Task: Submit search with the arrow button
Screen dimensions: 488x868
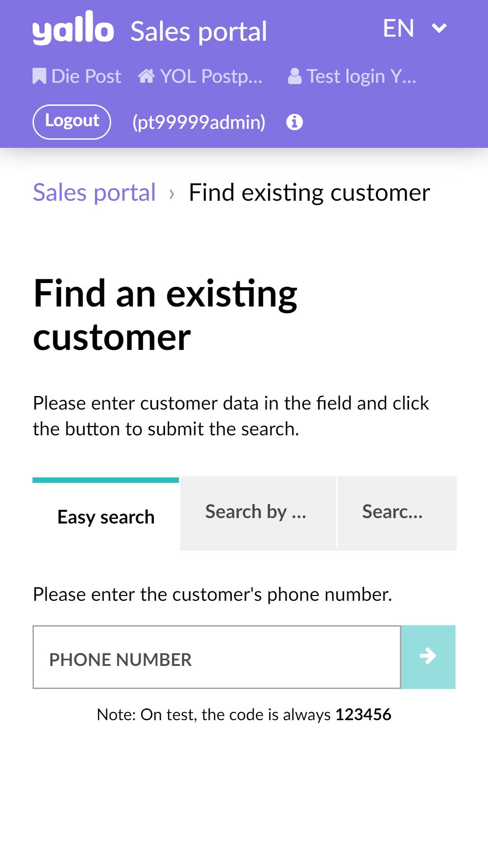Action: 428,657
